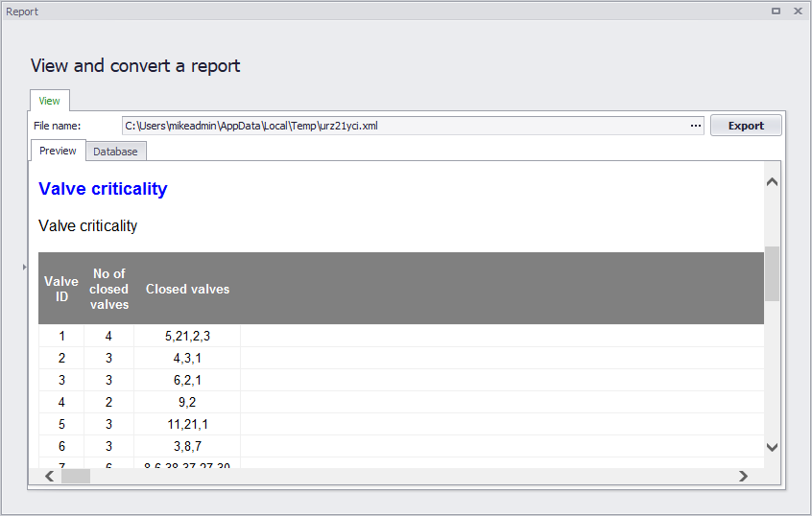This screenshot has height=516, width=812.
Task: Expand the left side panel arrow
Action: (24, 267)
